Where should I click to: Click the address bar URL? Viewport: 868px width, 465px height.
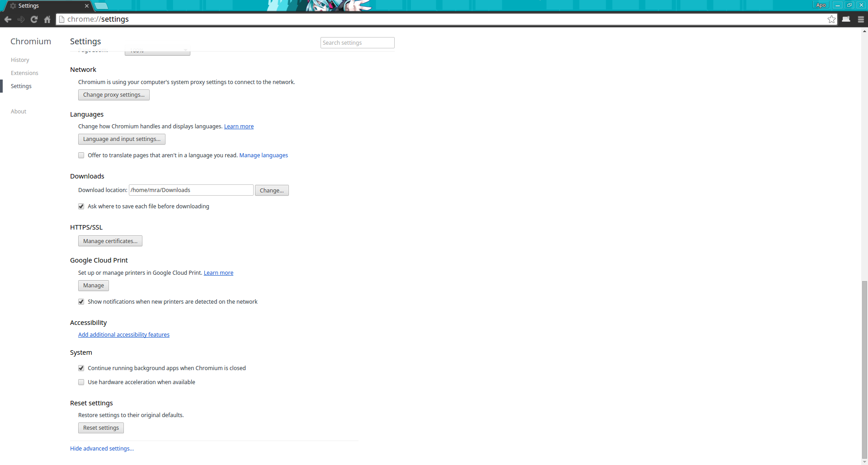[98, 19]
